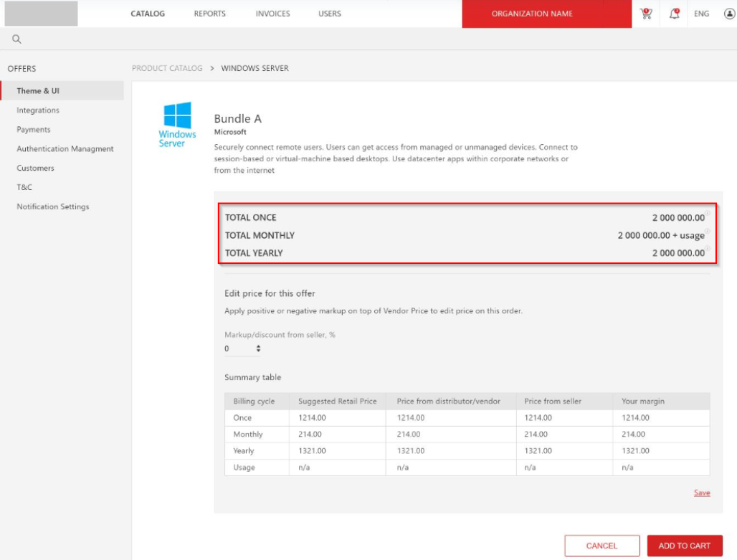Adjust the markup/discount stepper arrows
The width and height of the screenshot is (737, 560).
[258, 348]
